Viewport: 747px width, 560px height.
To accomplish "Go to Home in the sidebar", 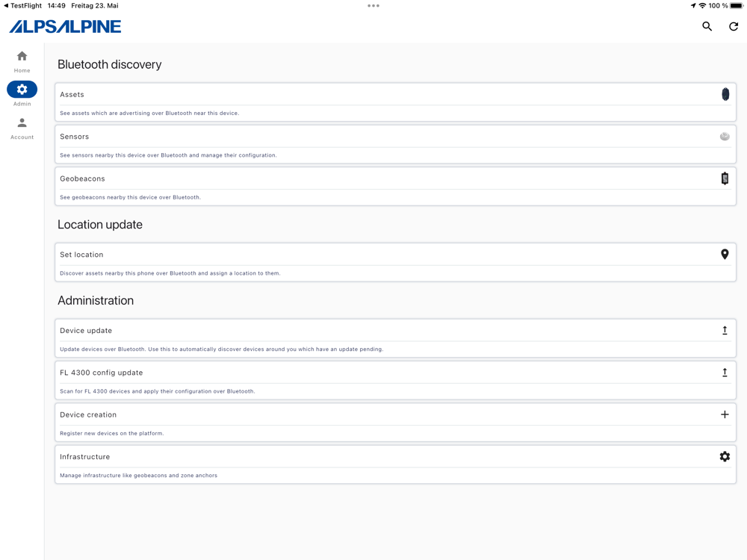I will coord(22,62).
